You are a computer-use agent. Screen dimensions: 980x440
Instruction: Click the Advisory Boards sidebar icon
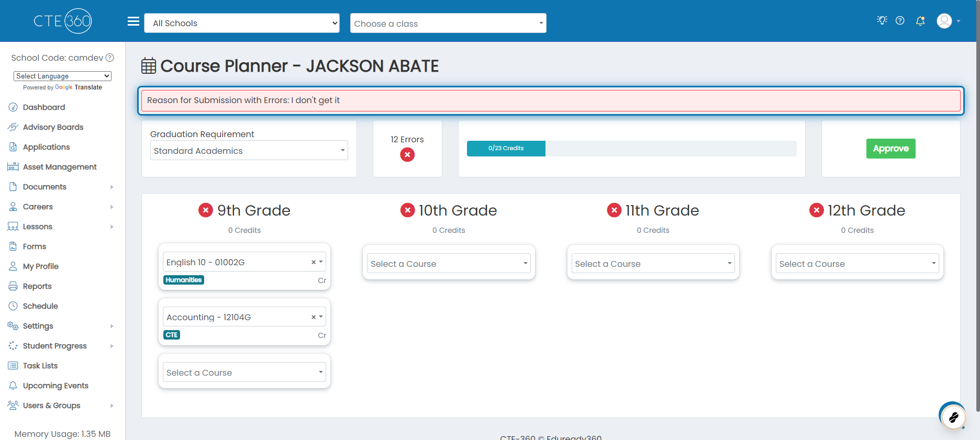[x=13, y=127]
